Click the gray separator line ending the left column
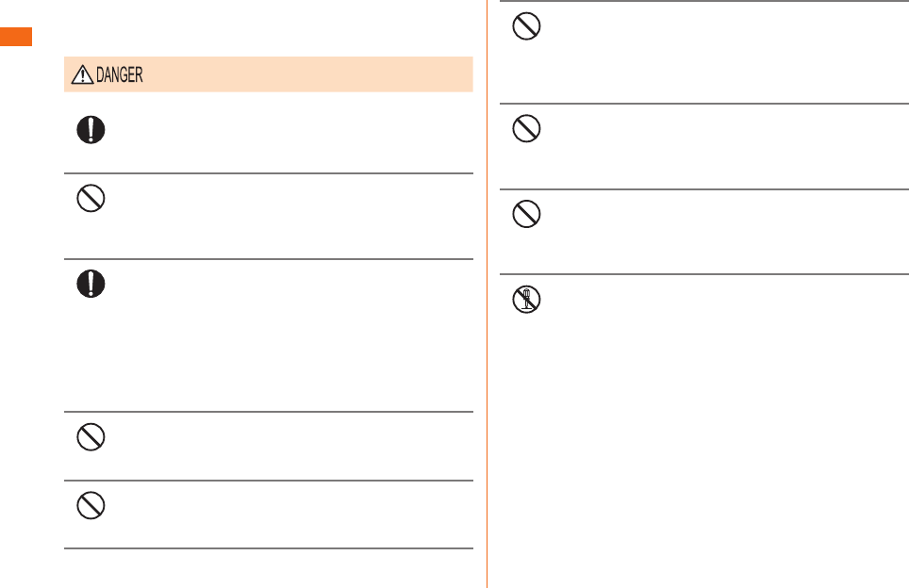This screenshot has height=588, width=909. [269, 548]
